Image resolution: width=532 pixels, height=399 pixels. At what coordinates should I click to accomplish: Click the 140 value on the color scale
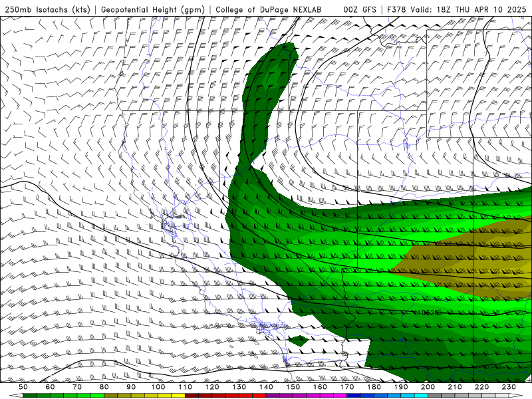click(266, 387)
